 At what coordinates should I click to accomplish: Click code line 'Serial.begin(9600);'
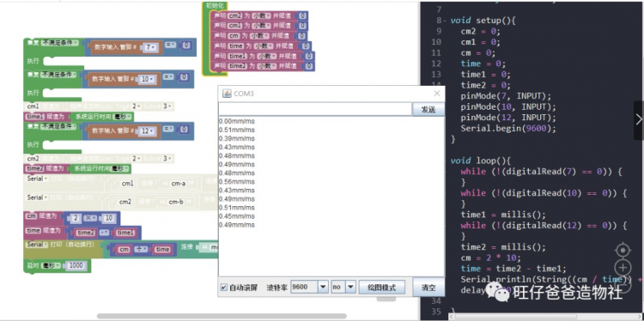pos(508,128)
